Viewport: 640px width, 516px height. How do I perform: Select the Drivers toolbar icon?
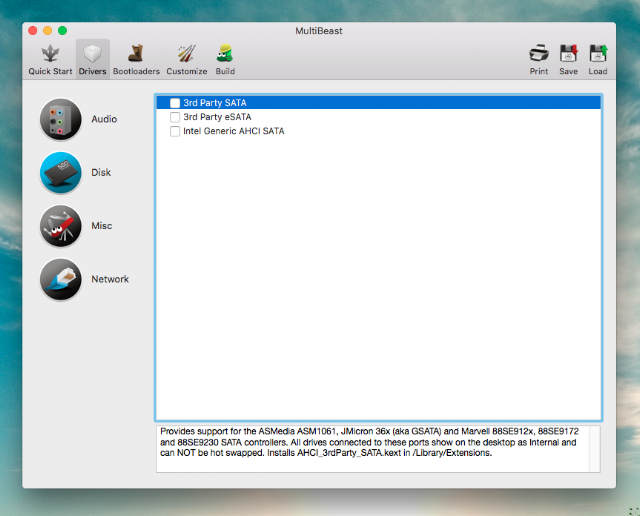[x=92, y=54]
